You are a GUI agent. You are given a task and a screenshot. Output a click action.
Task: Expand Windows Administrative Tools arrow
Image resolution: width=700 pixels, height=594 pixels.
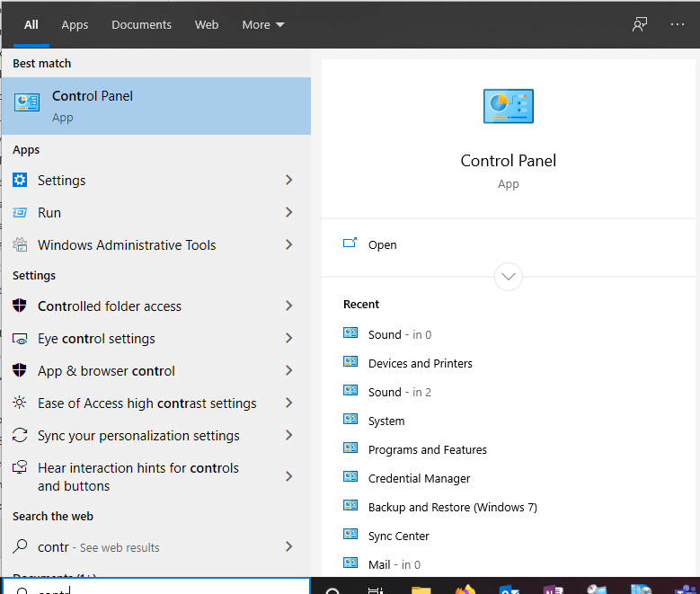(x=288, y=245)
